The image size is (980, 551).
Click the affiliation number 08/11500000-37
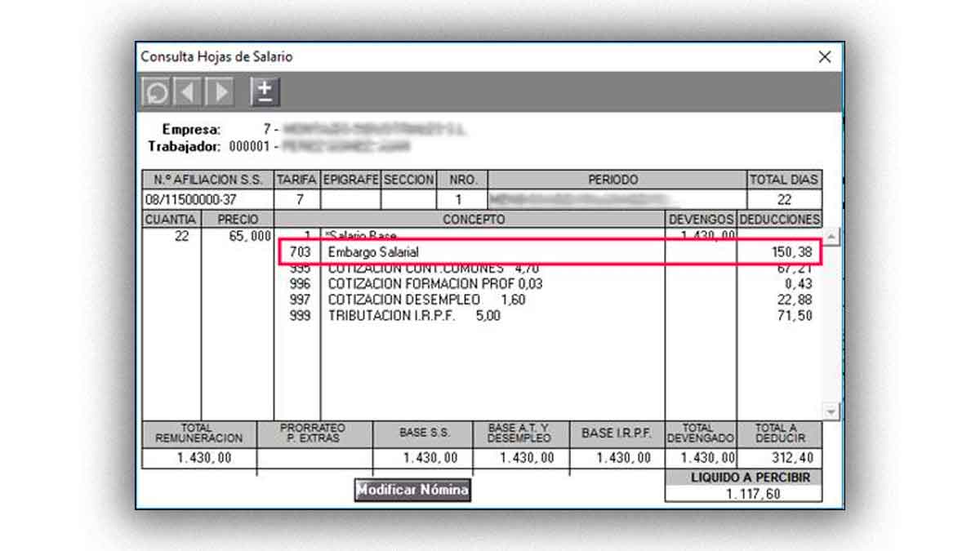pos(191,199)
